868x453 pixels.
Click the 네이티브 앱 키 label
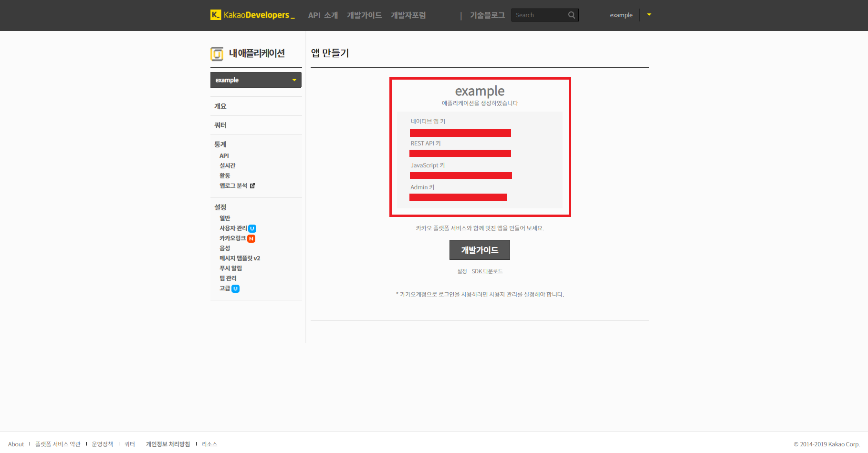428,122
